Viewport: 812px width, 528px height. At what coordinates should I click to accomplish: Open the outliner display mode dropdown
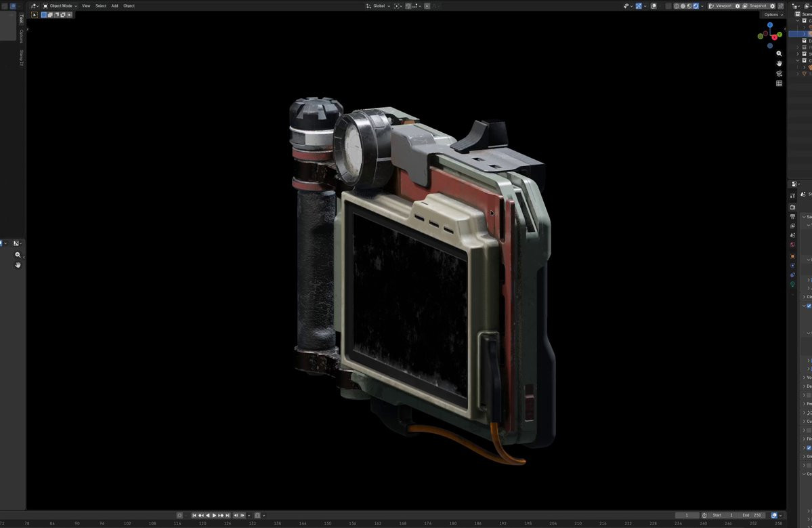pyautogui.click(x=807, y=5)
